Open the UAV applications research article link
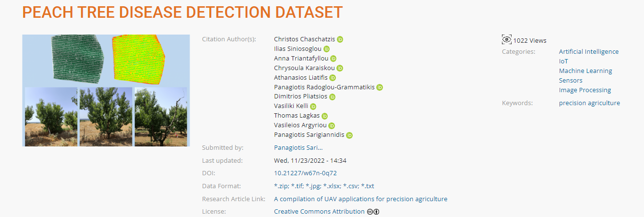This screenshot has width=644, height=217. [360, 199]
